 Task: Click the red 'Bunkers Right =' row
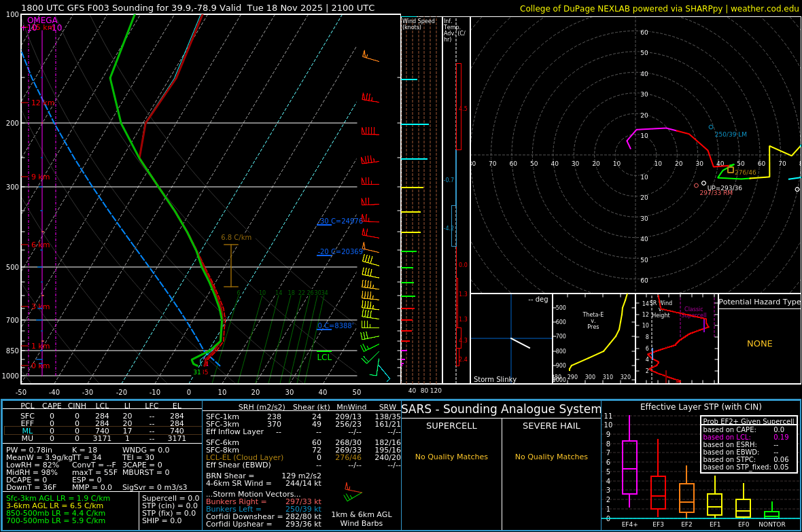(264, 502)
